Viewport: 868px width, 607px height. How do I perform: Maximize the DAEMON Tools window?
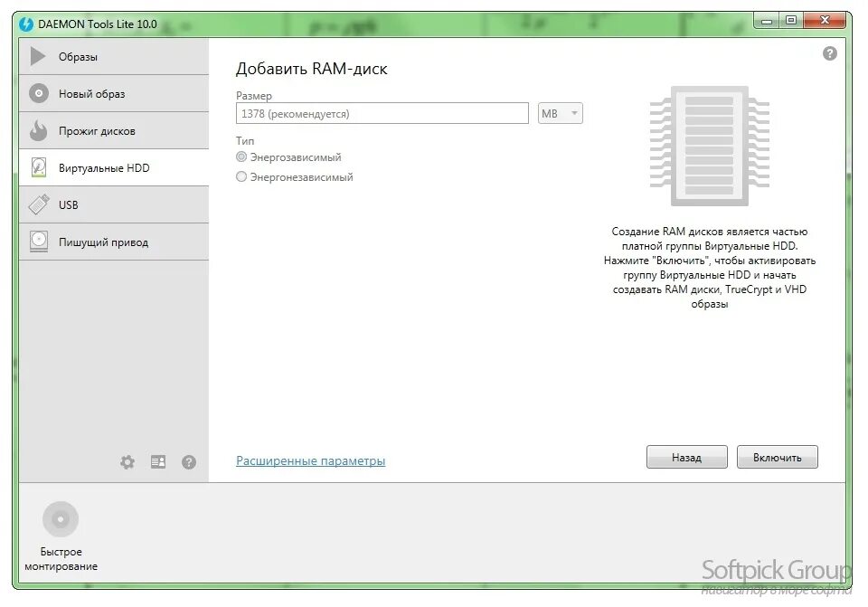[791, 21]
